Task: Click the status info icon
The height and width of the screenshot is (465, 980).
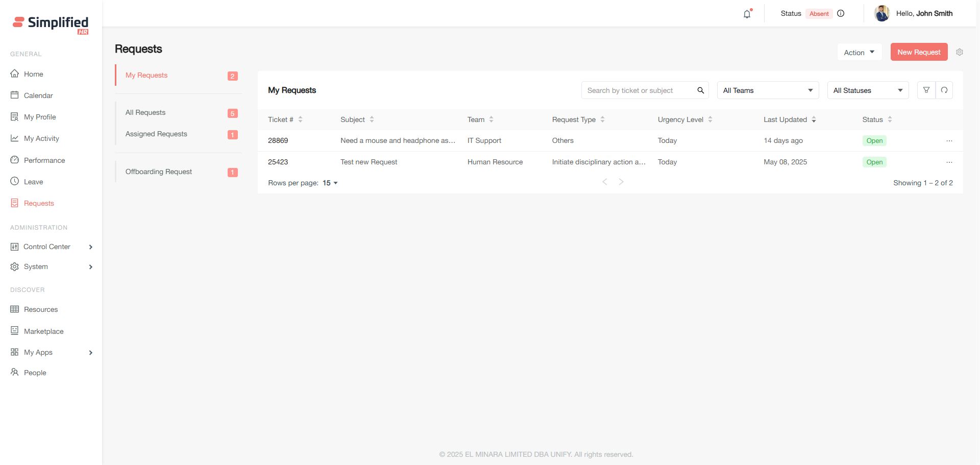Action: 841,14
